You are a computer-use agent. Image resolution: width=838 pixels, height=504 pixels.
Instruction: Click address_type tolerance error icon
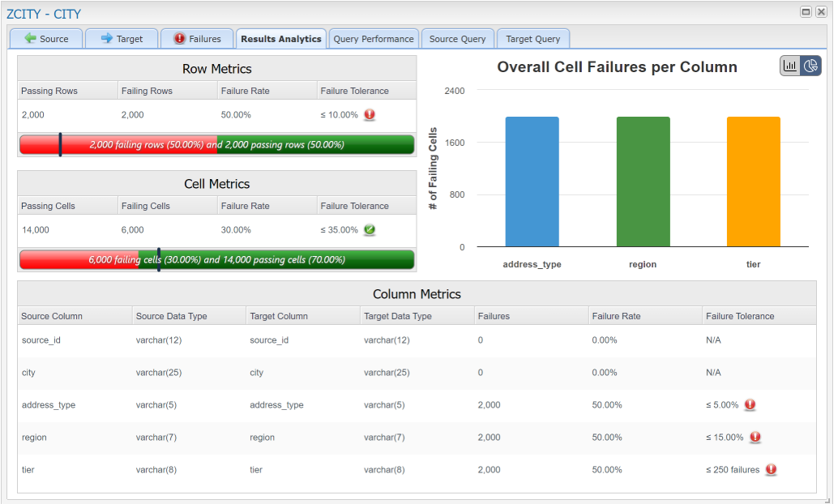(750, 404)
